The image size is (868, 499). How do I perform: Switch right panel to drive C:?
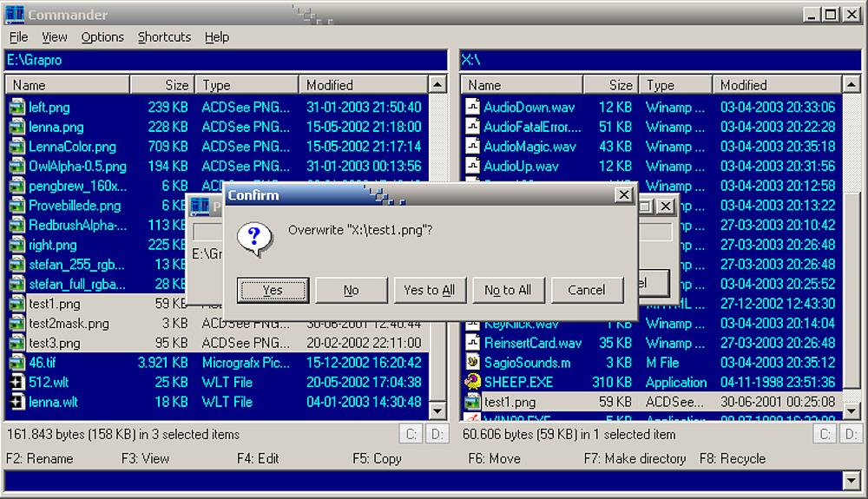tap(825, 434)
